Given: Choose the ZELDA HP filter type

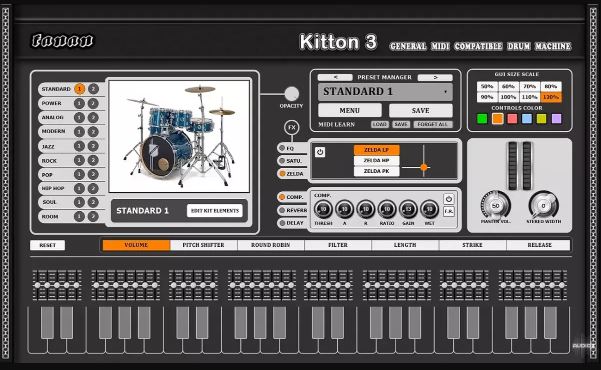Looking at the screenshot, I should coord(376,161).
